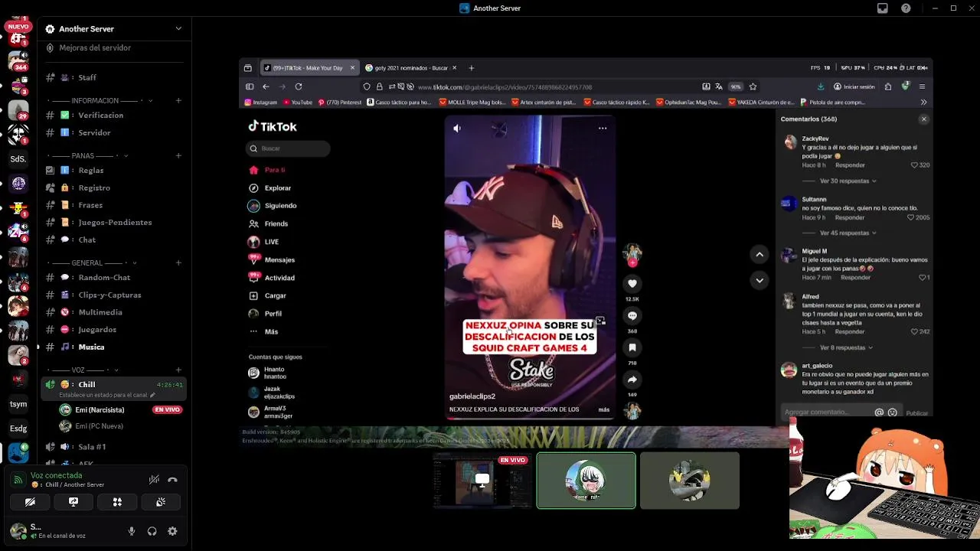Turn on camera in Discord voice panel
Screen dimensions: 980x551
pyautogui.click(x=30, y=502)
